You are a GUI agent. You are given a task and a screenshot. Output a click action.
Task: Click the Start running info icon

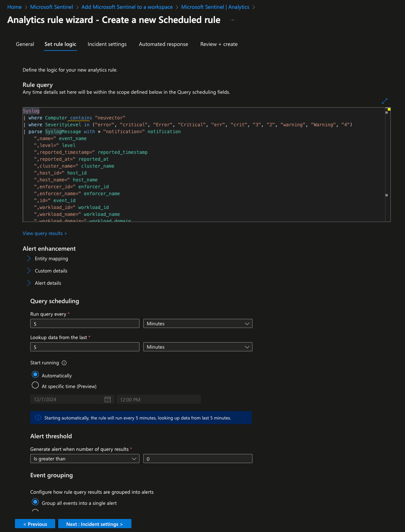click(64, 363)
